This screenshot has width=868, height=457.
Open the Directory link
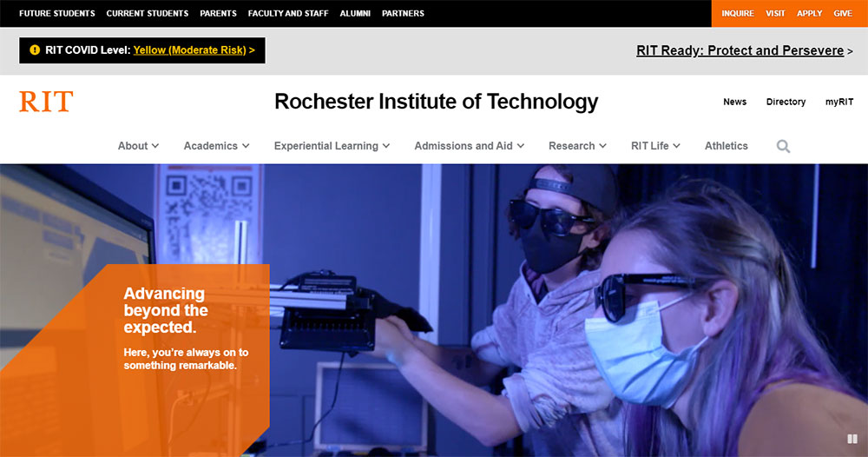(x=786, y=102)
